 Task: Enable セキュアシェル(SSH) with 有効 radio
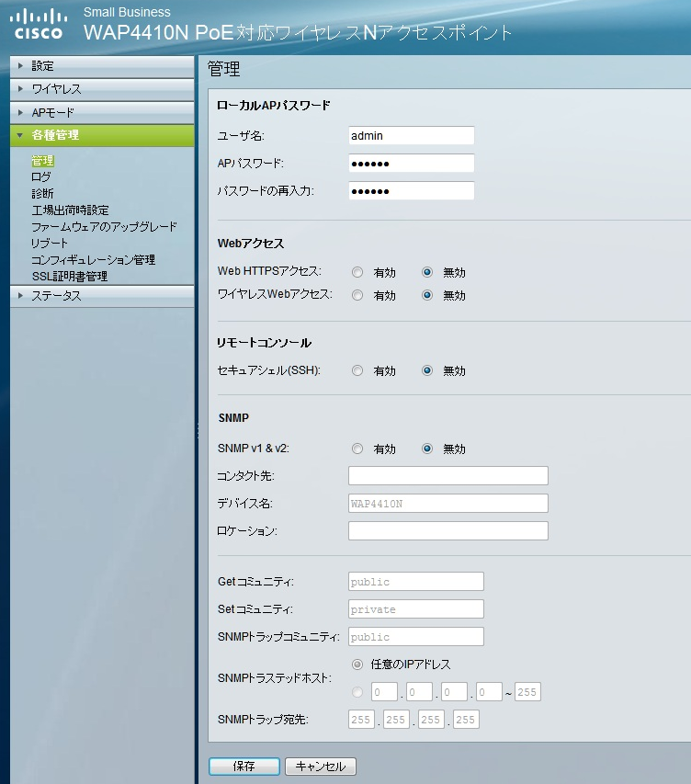pos(357,371)
